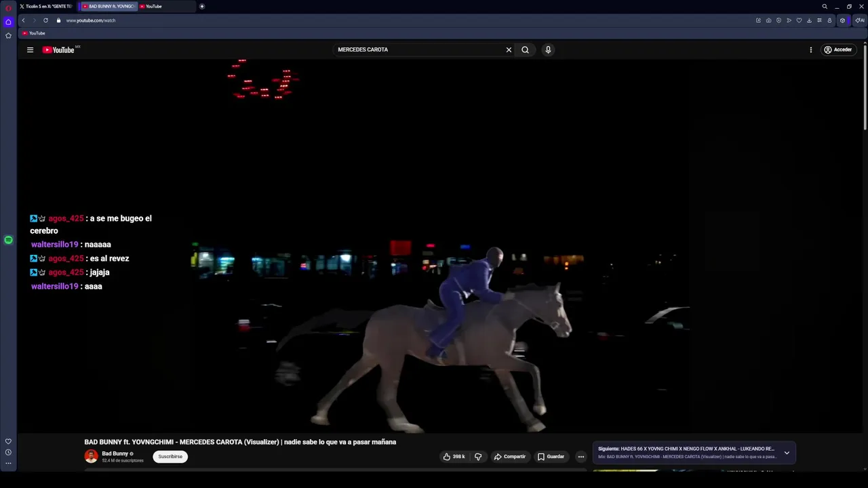Open sidebar bookmarks star icon
Viewport: 868px width, 488px height.
[x=8, y=36]
